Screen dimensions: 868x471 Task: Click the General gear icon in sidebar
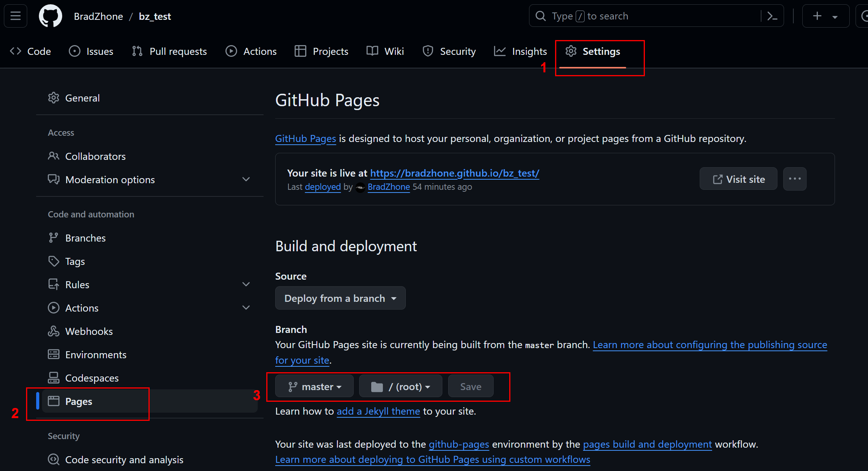[x=54, y=98]
